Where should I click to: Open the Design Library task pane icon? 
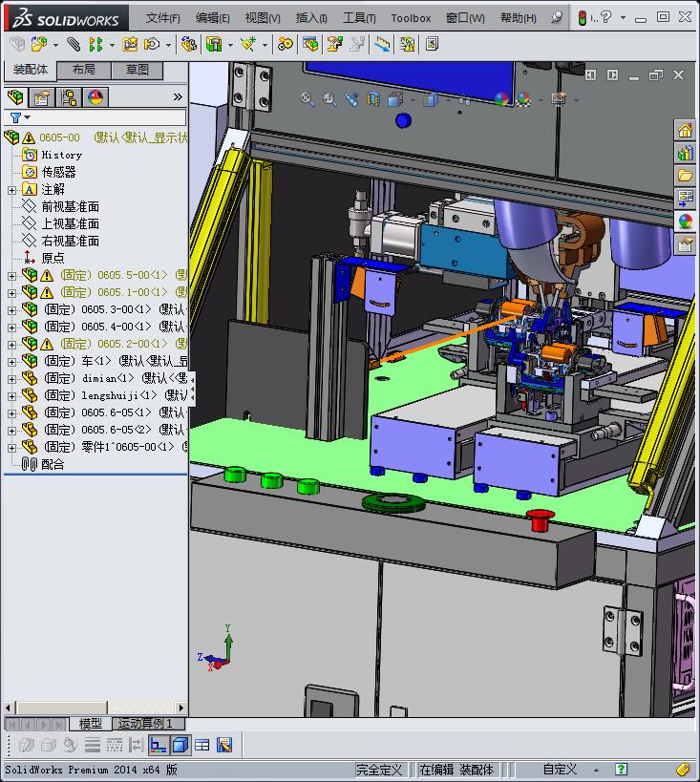(x=685, y=153)
